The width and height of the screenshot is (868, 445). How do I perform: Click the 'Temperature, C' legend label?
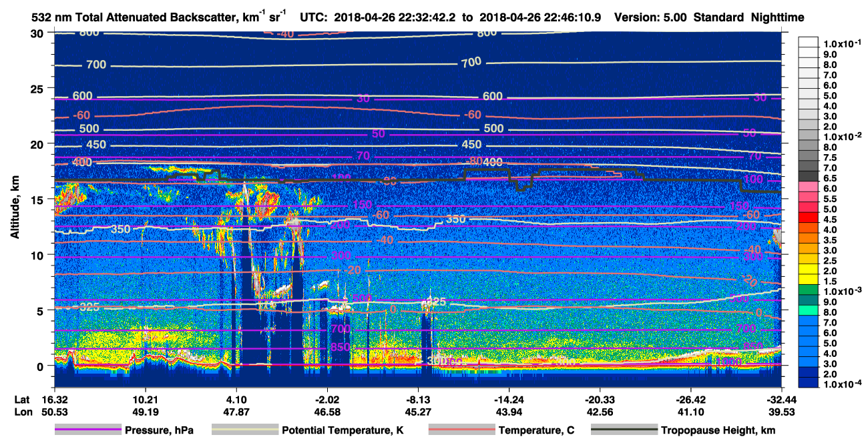pos(536,430)
